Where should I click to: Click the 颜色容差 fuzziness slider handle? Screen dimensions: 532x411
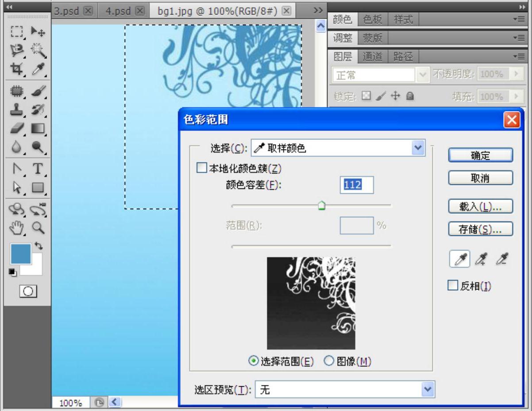click(322, 206)
